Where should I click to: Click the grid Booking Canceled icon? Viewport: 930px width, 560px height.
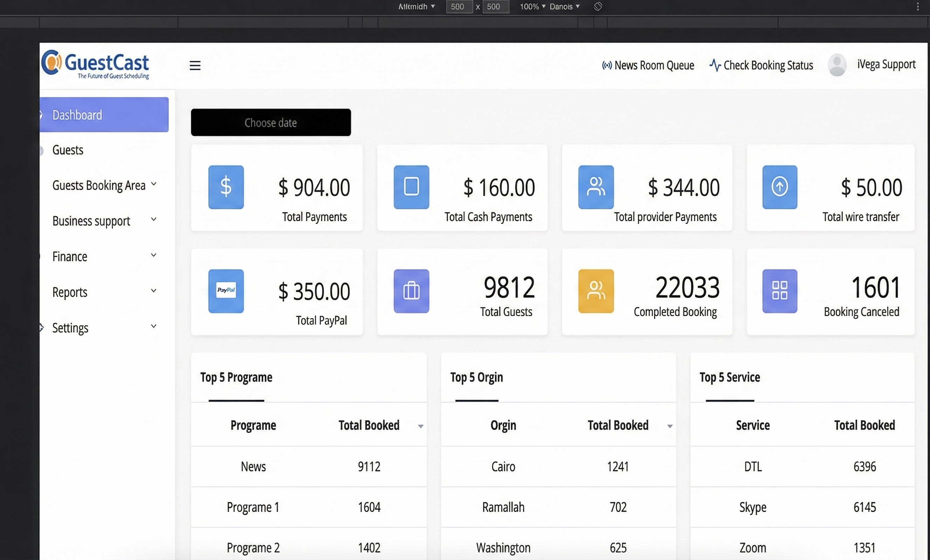779,291
